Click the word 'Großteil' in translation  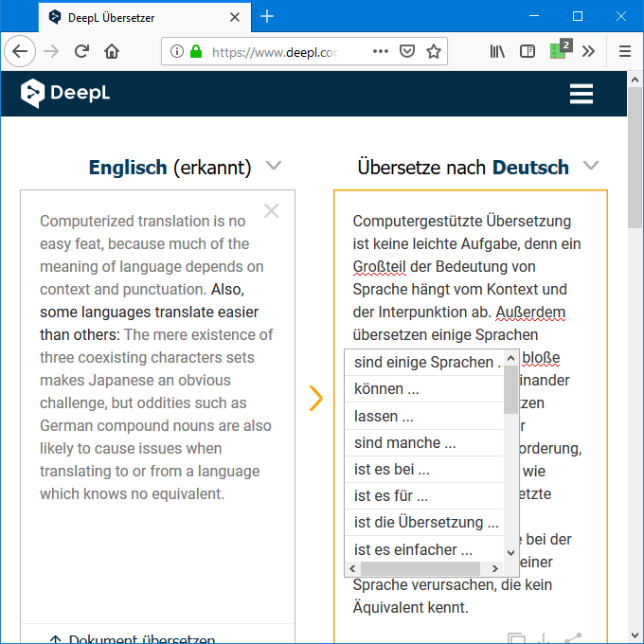click(379, 267)
